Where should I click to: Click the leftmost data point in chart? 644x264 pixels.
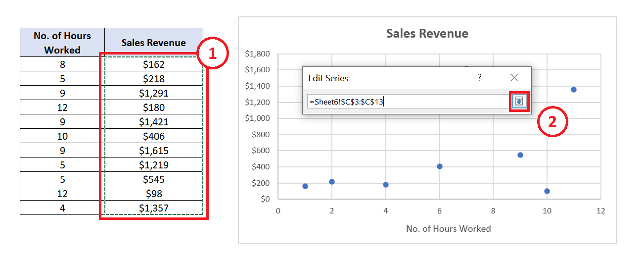(305, 186)
